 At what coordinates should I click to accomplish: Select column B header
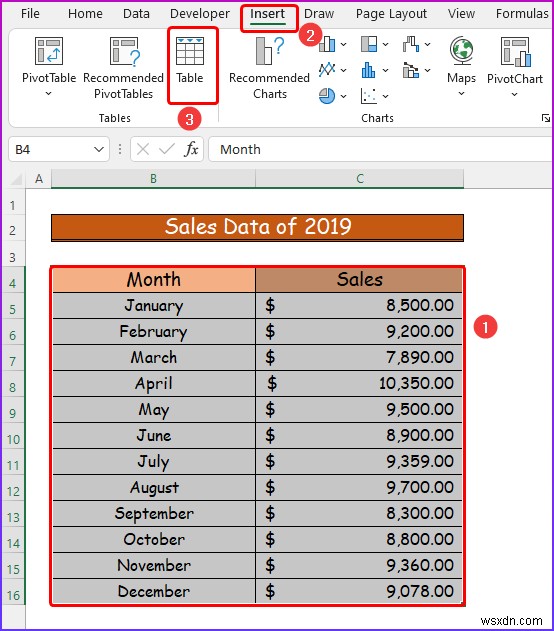[153, 179]
